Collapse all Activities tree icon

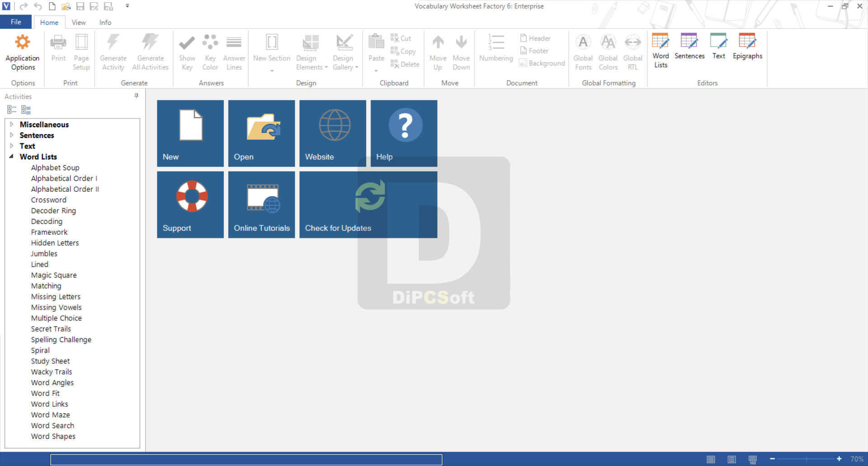tap(12, 109)
